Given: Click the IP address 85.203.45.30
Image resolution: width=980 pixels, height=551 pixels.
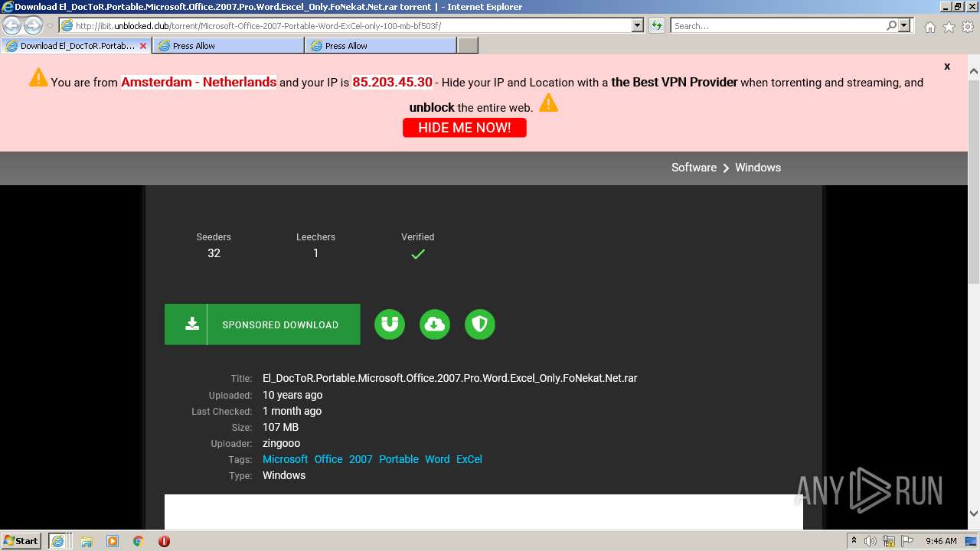Looking at the screenshot, I should (392, 82).
